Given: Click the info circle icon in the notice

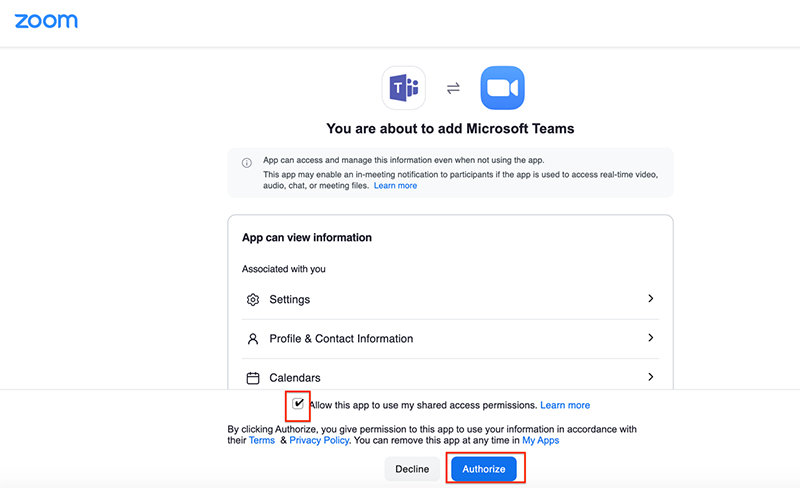Looking at the screenshot, I should click(x=246, y=163).
